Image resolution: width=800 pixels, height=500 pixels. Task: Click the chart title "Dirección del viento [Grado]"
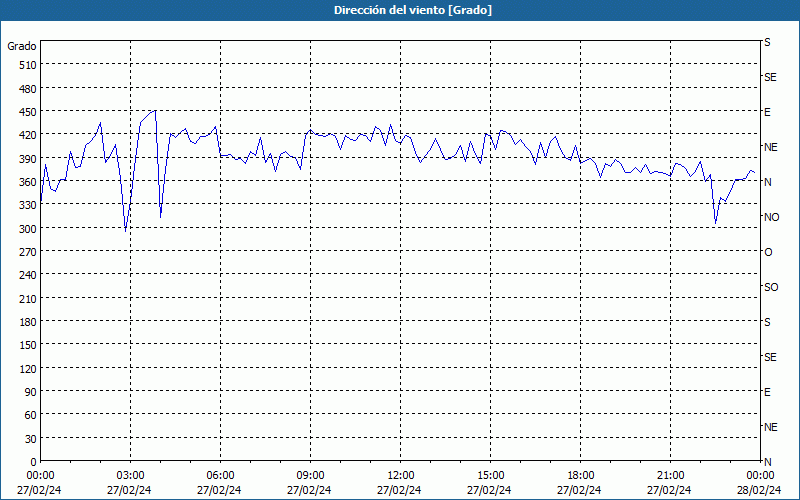point(413,10)
